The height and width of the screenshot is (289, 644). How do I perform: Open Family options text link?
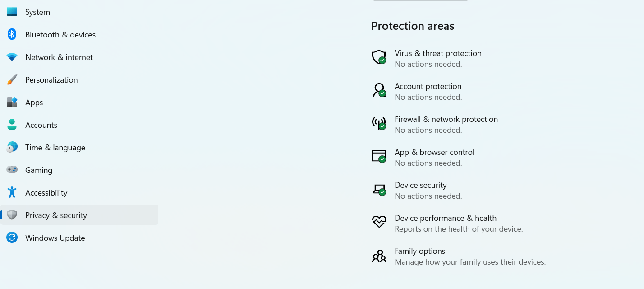[x=419, y=251]
